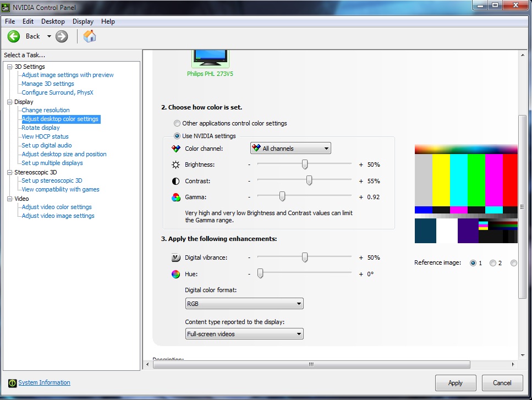Click the forward navigation arrow
532x400 pixels.
click(x=61, y=36)
